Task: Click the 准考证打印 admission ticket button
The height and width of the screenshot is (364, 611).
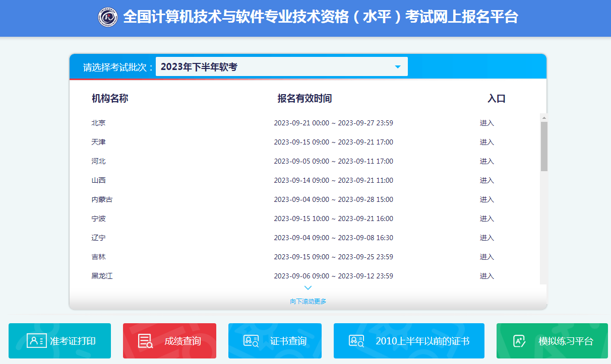Action: [x=60, y=340]
